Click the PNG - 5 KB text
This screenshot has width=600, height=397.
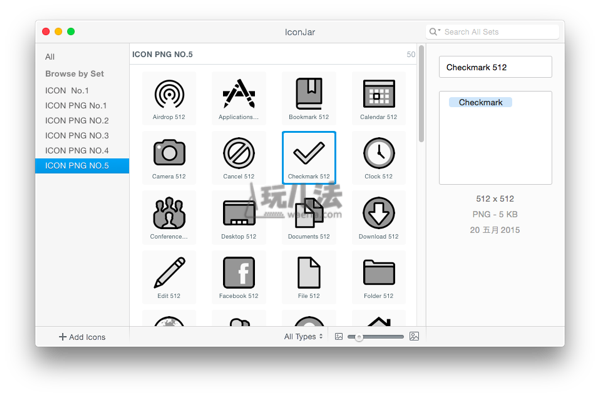coord(495,214)
